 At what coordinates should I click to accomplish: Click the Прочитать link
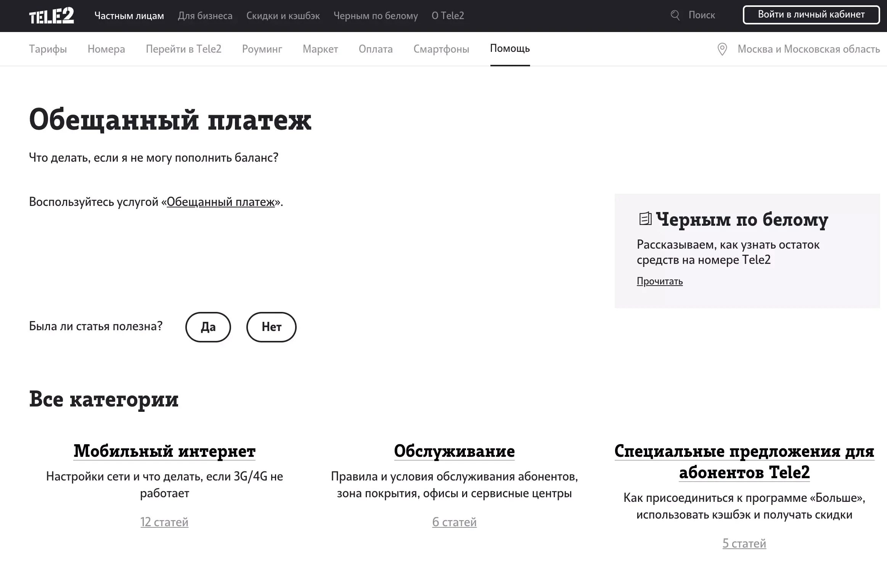660,281
